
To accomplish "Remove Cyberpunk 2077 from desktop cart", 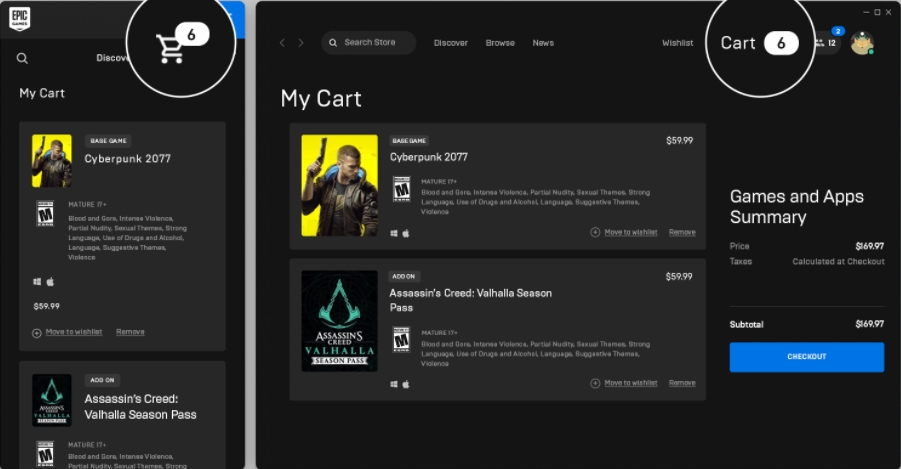I will [682, 232].
